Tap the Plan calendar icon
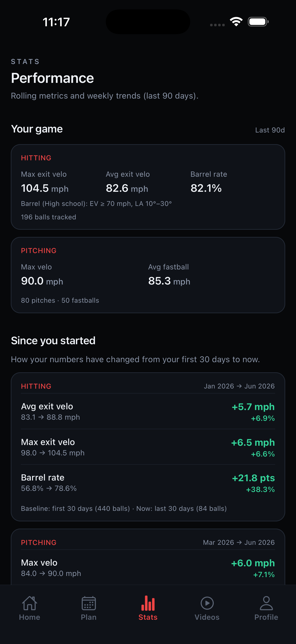The image size is (296, 644). (x=89, y=603)
